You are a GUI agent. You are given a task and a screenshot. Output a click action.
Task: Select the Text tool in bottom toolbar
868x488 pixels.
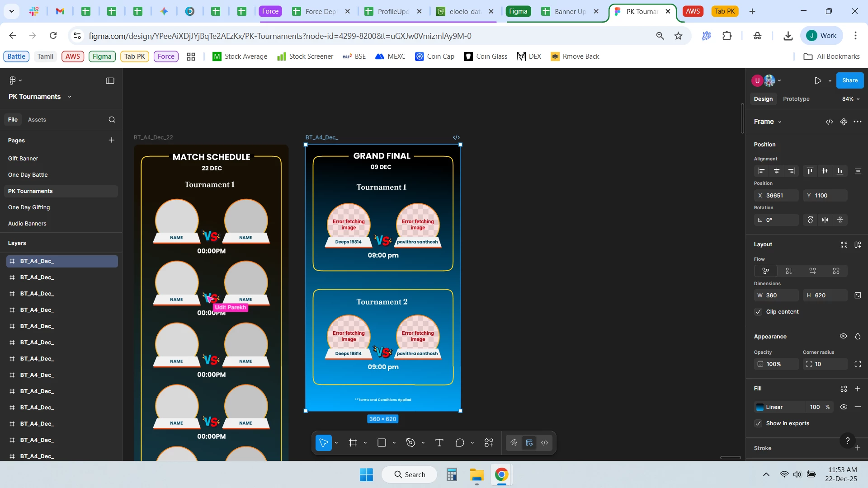pos(439,443)
